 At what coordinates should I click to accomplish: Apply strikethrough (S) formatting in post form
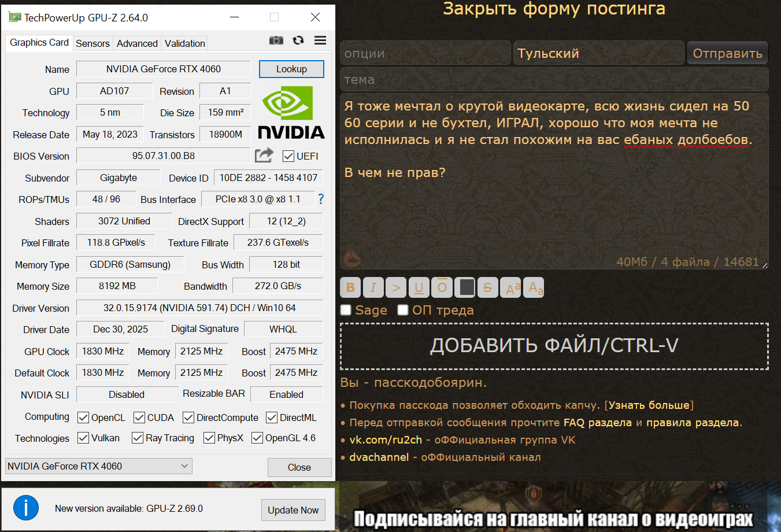[487, 287]
